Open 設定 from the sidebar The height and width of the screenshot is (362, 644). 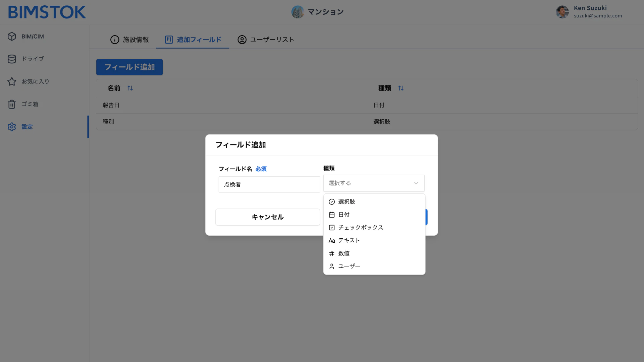(x=44, y=127)
